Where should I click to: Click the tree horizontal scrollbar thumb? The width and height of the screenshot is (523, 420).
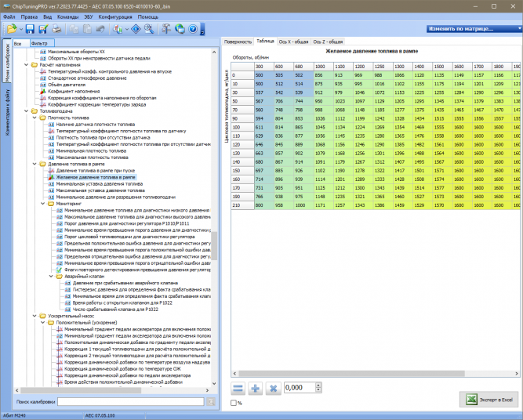pyautogui.click(x=81, y=390)
